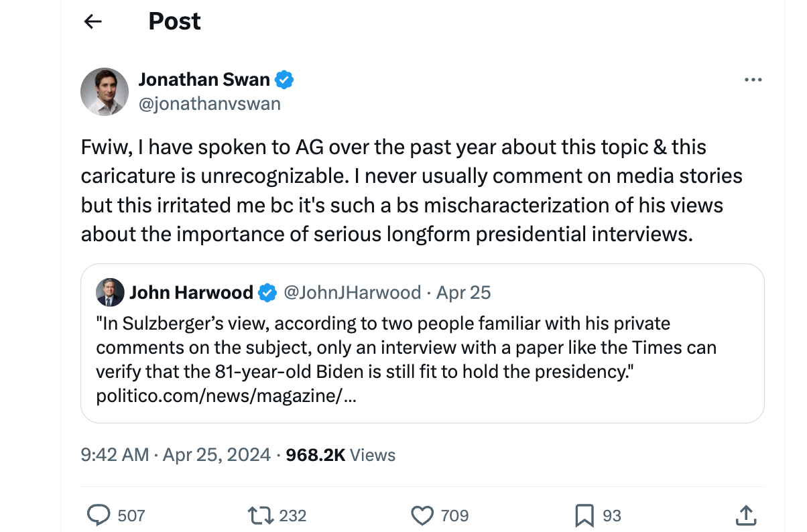807x532 pixels.
Task: Open the Jonathan Swan display name link
Action: click(x=204, y=80)
